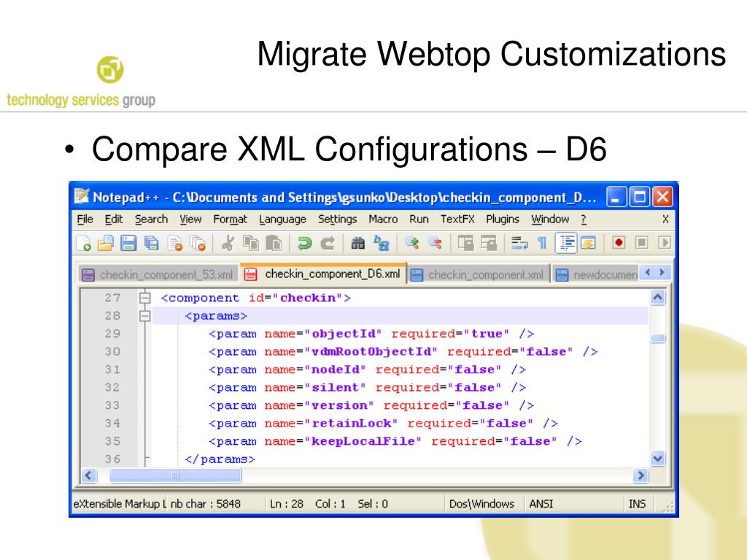Click the Save All icon

[152, 244]
